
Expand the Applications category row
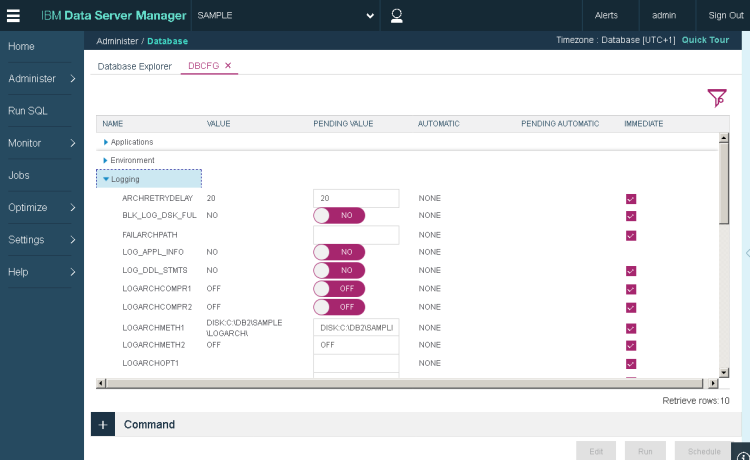coord(105,142)
